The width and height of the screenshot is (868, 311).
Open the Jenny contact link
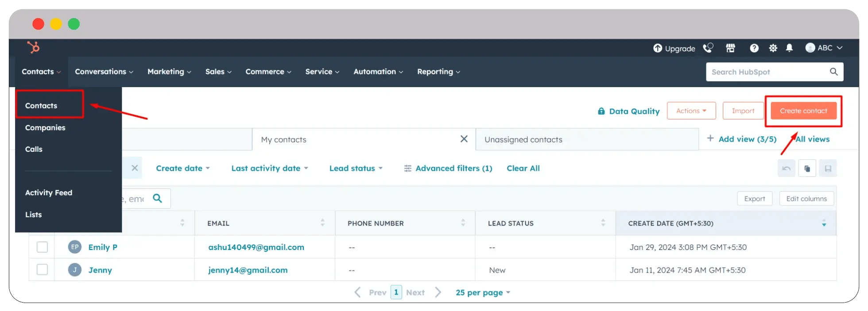[x=100, y=270]
